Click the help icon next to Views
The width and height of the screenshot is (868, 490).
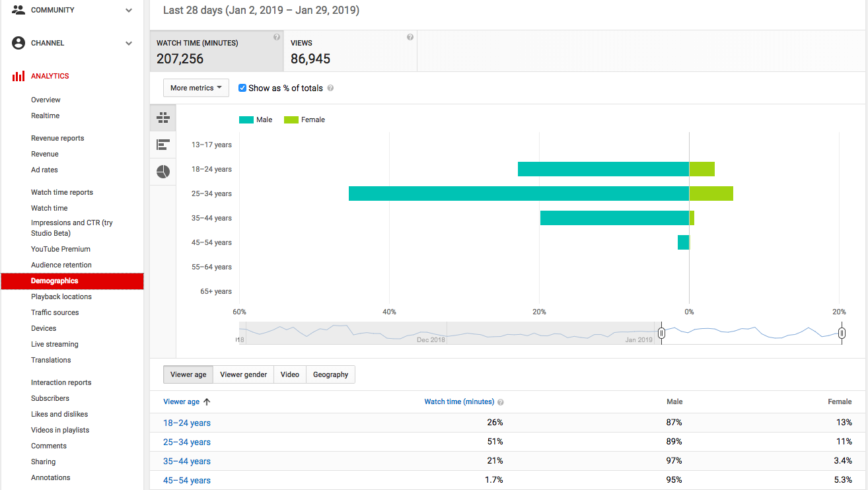pos(410,37)
